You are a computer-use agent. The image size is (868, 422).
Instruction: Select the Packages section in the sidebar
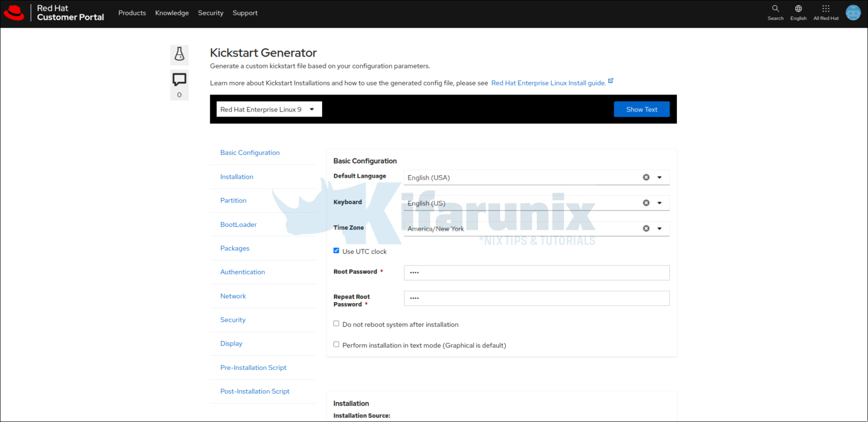point(235,248)
